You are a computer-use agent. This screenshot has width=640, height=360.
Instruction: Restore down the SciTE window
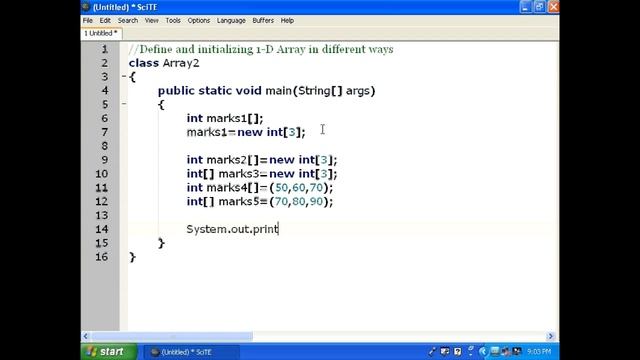click(539, 7)
